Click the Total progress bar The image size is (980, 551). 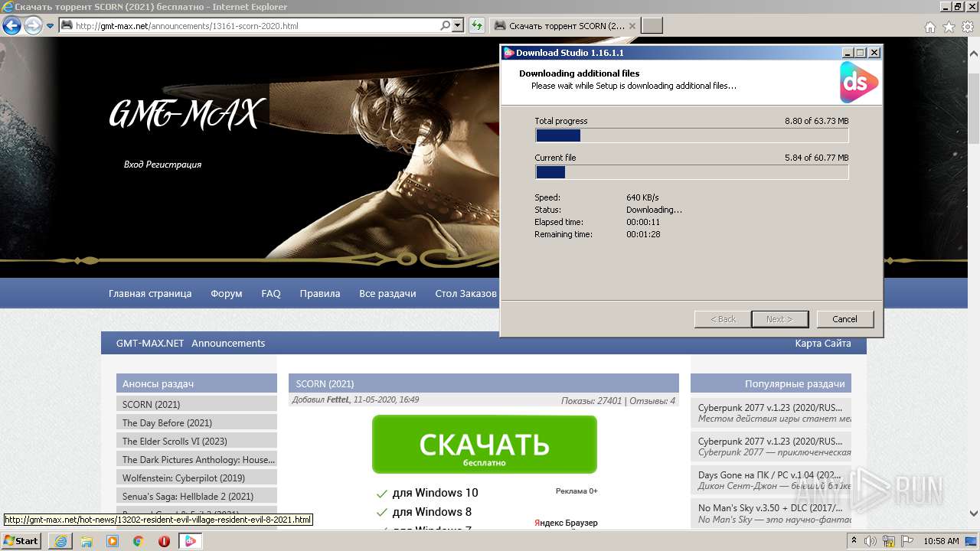point(691,135)
